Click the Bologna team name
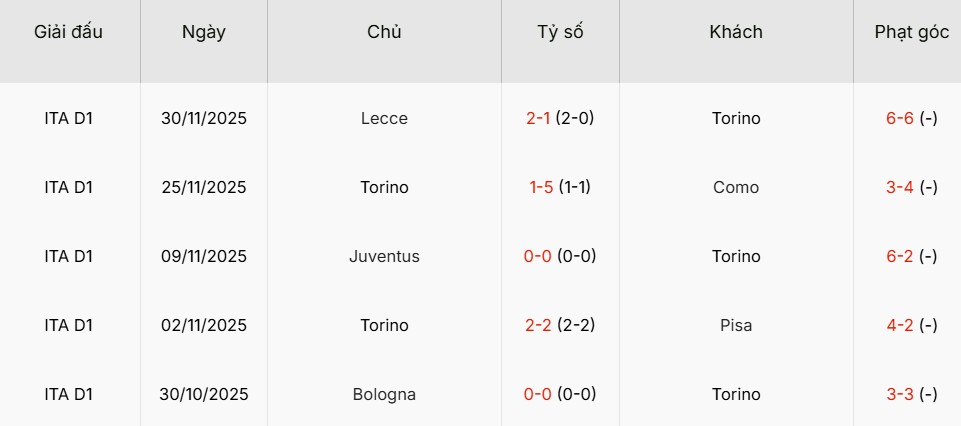Viewport: 961px width, 426px height. [384, 394]
